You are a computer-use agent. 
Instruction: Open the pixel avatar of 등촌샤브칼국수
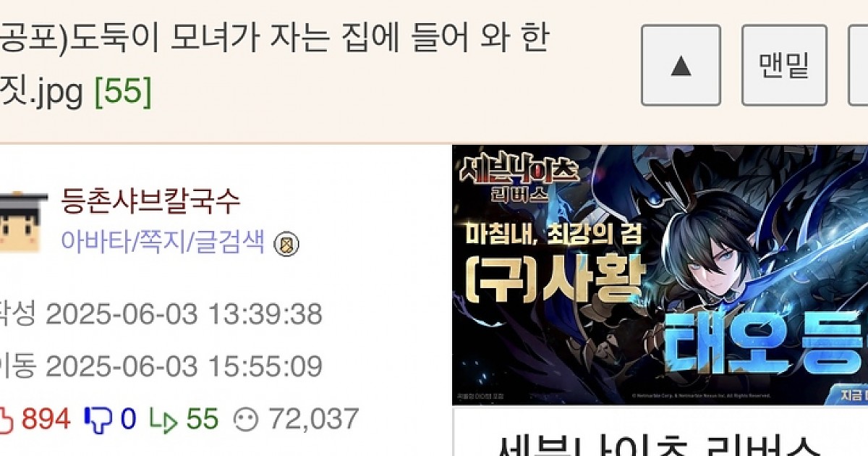(22, 221)
